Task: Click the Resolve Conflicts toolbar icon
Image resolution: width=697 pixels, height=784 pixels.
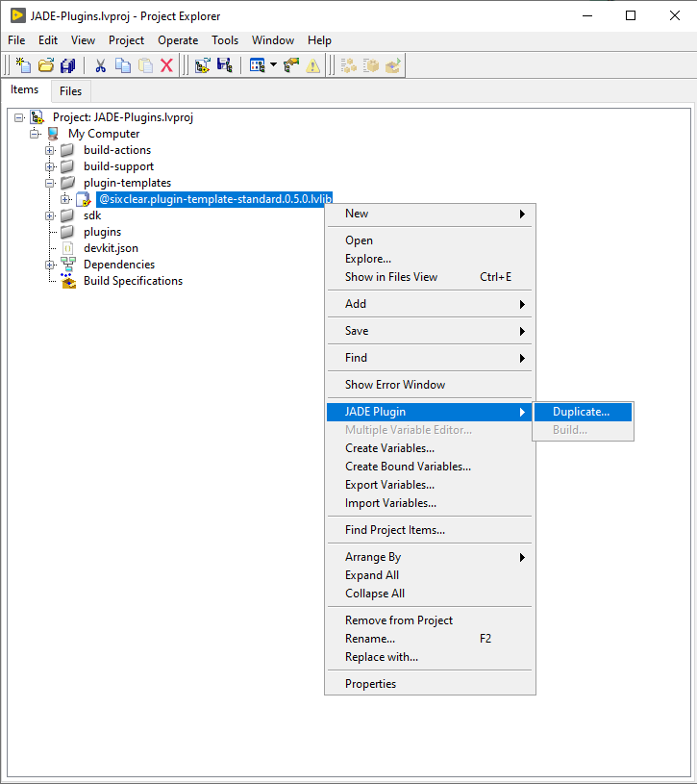Action: (x=291, y=65)
